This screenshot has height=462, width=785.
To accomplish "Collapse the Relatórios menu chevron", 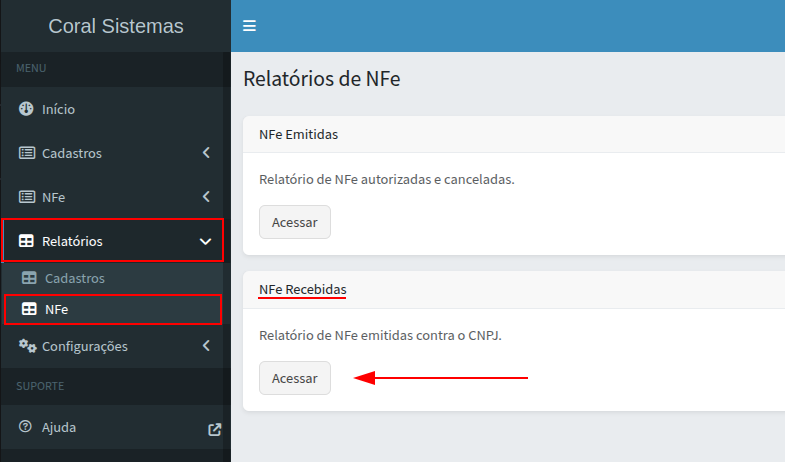I will [x=205, y=241].
